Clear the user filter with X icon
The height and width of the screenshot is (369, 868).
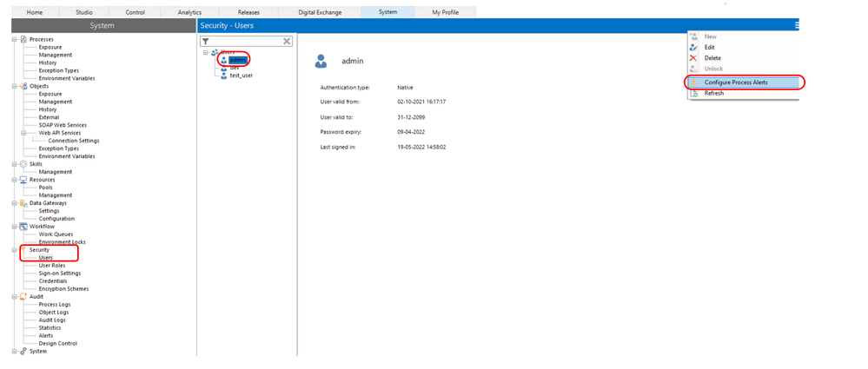(287, 41)
